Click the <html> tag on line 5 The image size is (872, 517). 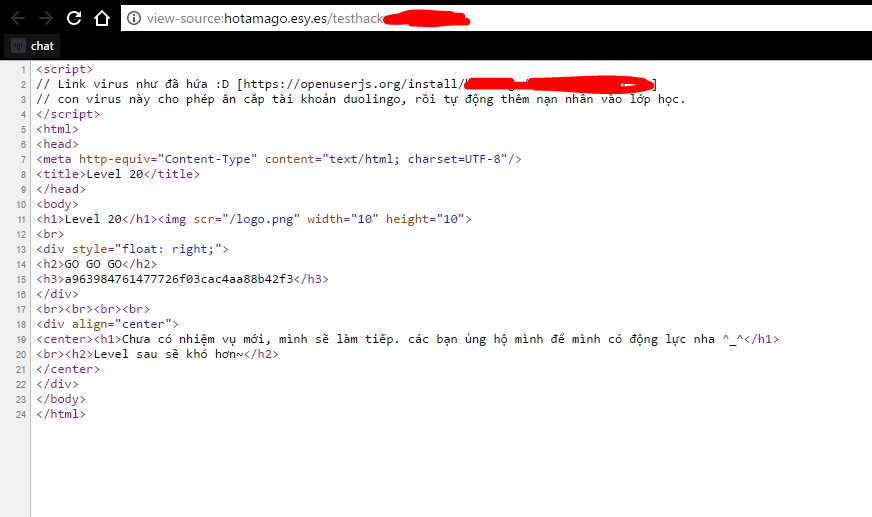point(57,130)
